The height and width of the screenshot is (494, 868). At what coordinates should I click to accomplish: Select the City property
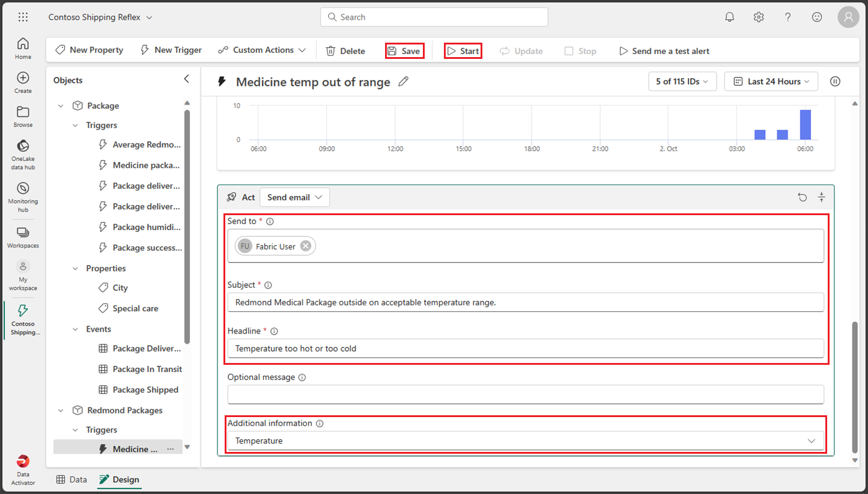[114, 288]
